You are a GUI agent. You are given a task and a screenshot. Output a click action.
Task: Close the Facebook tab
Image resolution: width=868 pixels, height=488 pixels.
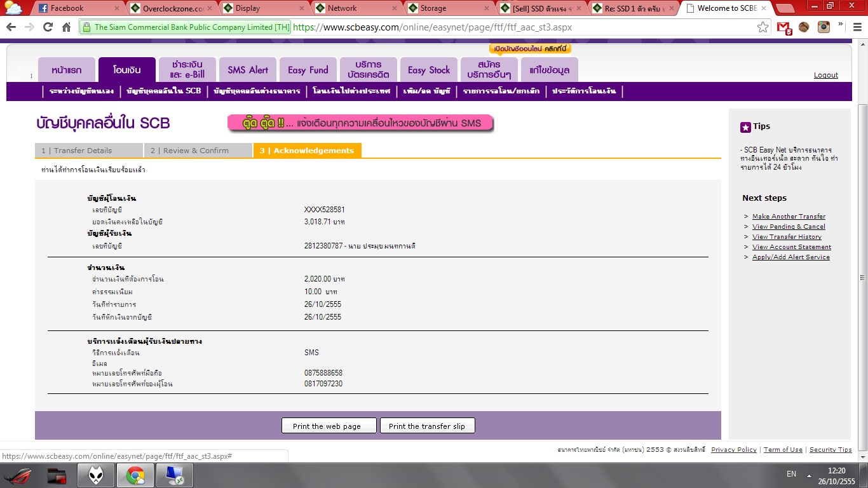pos(116,8)
